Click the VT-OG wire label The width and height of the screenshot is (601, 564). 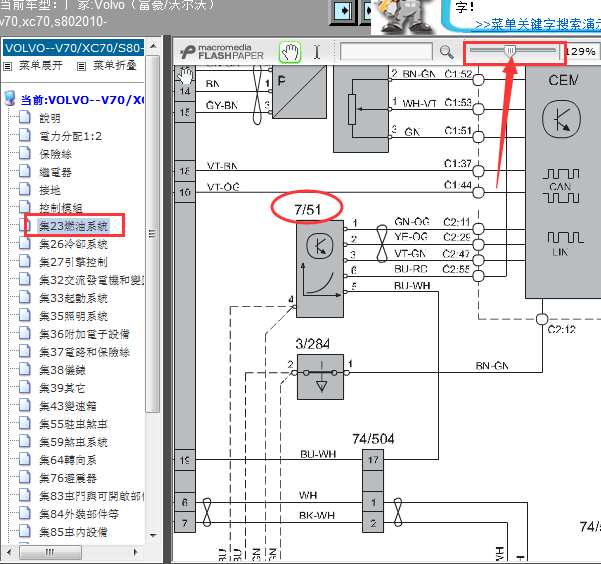(x=223, y=187)
